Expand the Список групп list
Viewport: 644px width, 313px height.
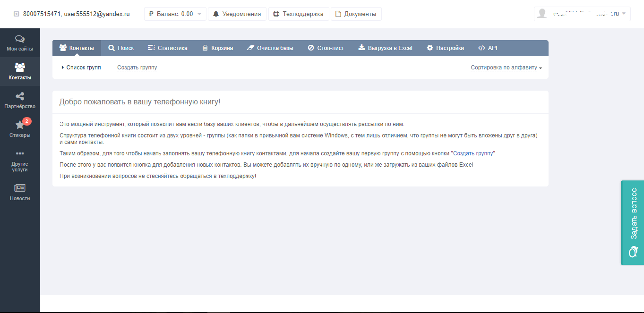pos(81,68)
